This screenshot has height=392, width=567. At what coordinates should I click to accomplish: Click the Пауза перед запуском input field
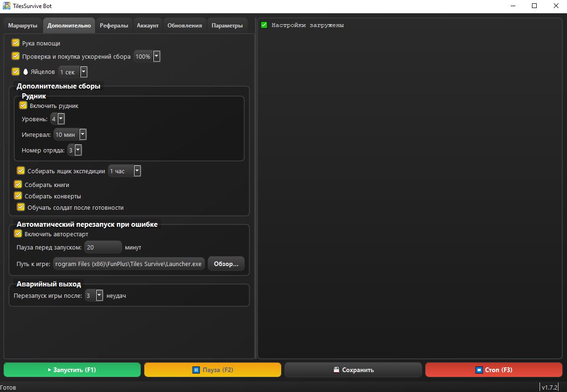(x=103, y=247)
